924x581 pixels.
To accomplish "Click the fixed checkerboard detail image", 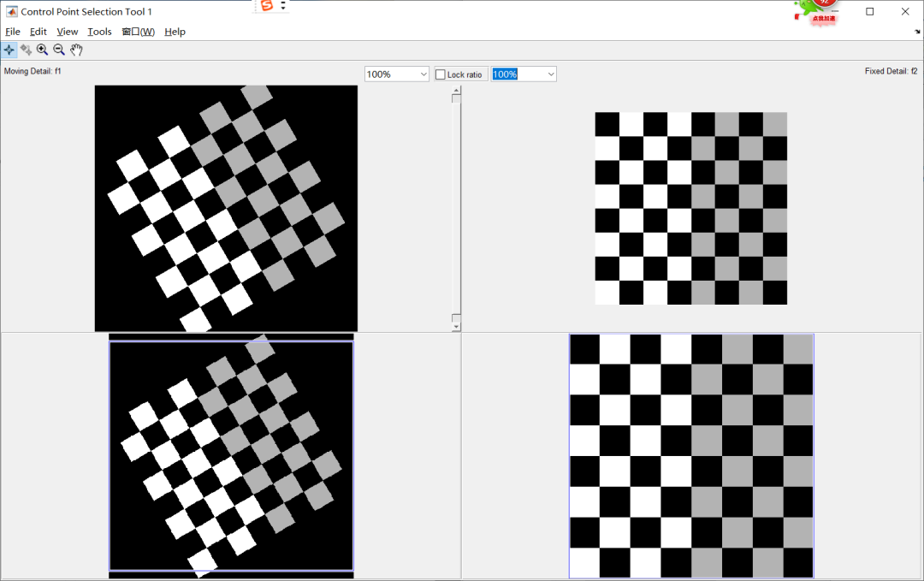I will coord(690,208).
